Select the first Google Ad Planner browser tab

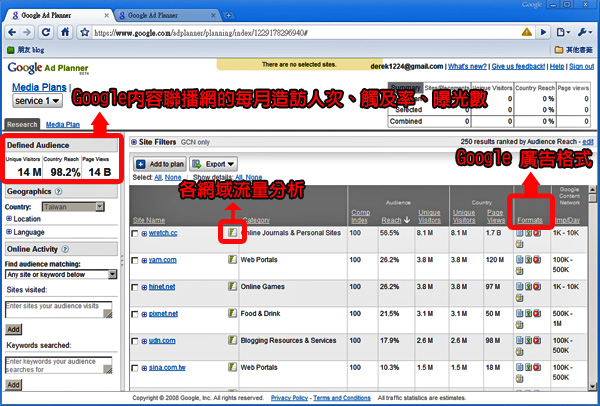click(60, 15)
